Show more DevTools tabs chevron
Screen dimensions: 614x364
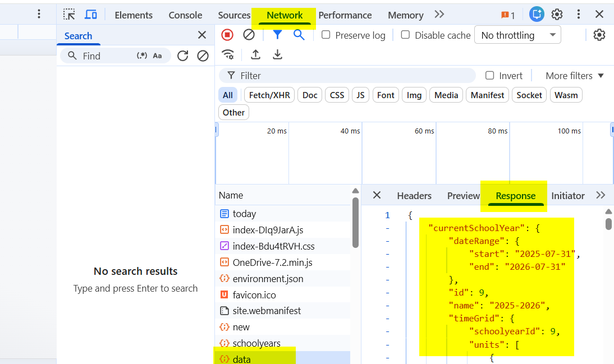(439, 15)
